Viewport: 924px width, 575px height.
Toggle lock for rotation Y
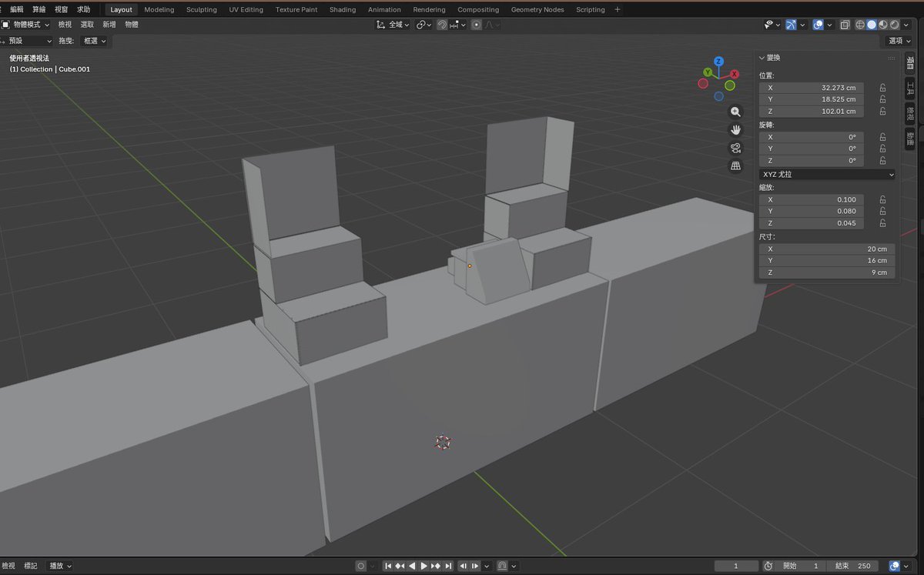point(882,149)
